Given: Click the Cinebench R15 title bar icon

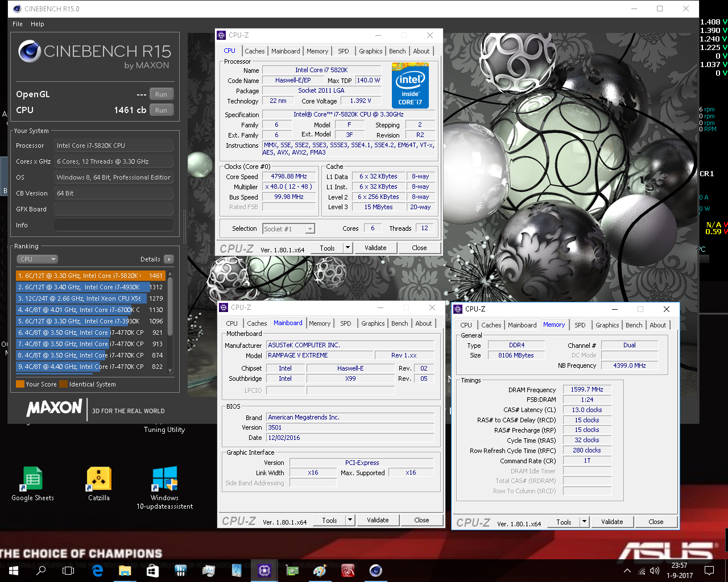Looking at the screenshot, I should (x=16, y=9).
